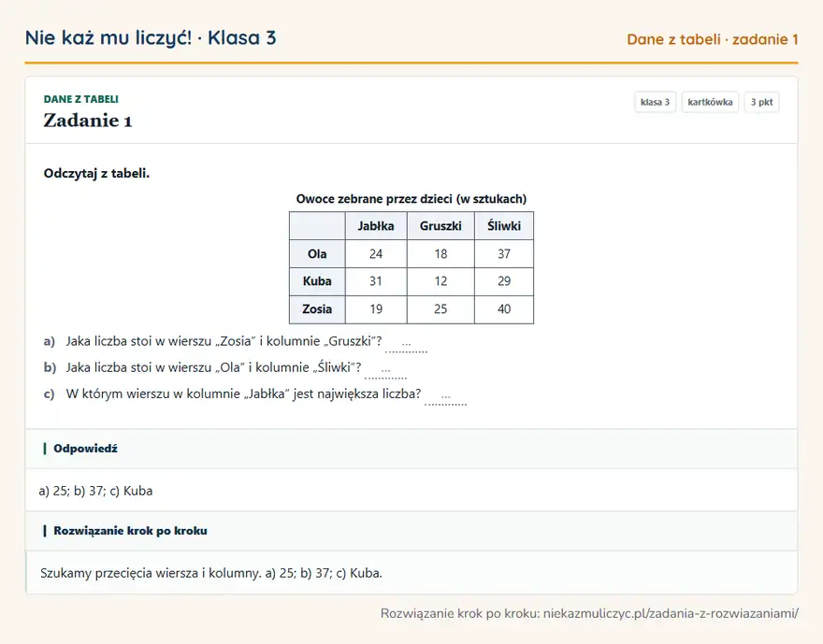Open the niekazmuliczyc.pl/zadania-z-rozwiazaniami/ footer link

(671, 613)
